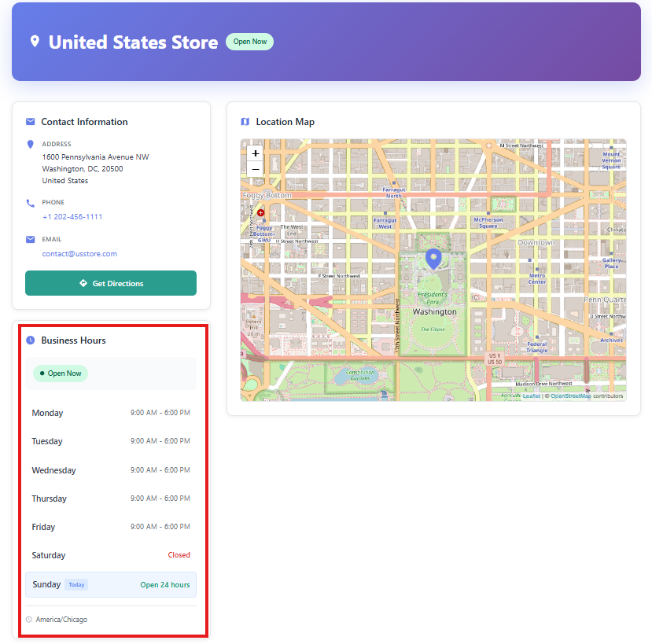Click the clock icon beside Business Hours
The width and height of the screenshot is (652, 644).
tap(31, 340)
